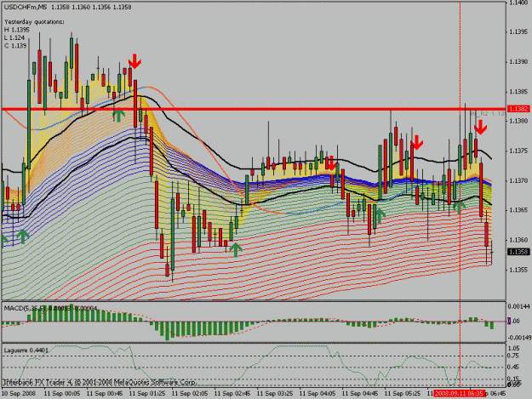This screenshot has height=399, width=532.
Task: Click the 1.1390 price scale label
Action: click(518, 62)
